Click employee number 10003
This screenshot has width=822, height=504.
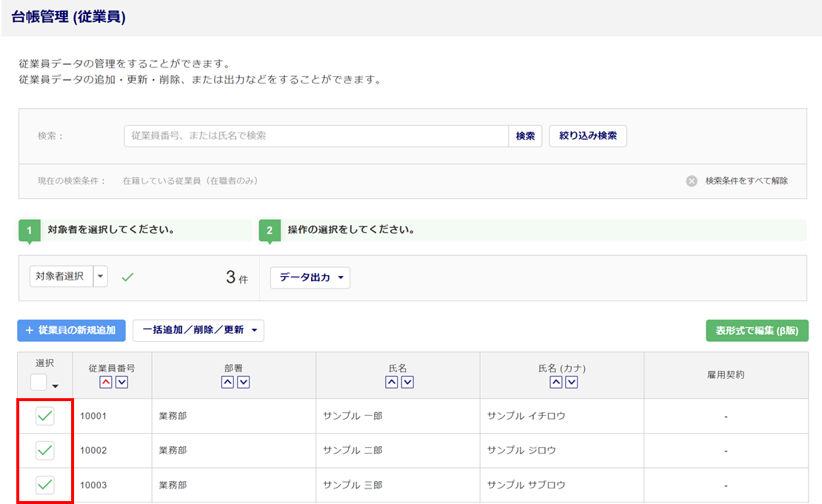pos(93,485)
